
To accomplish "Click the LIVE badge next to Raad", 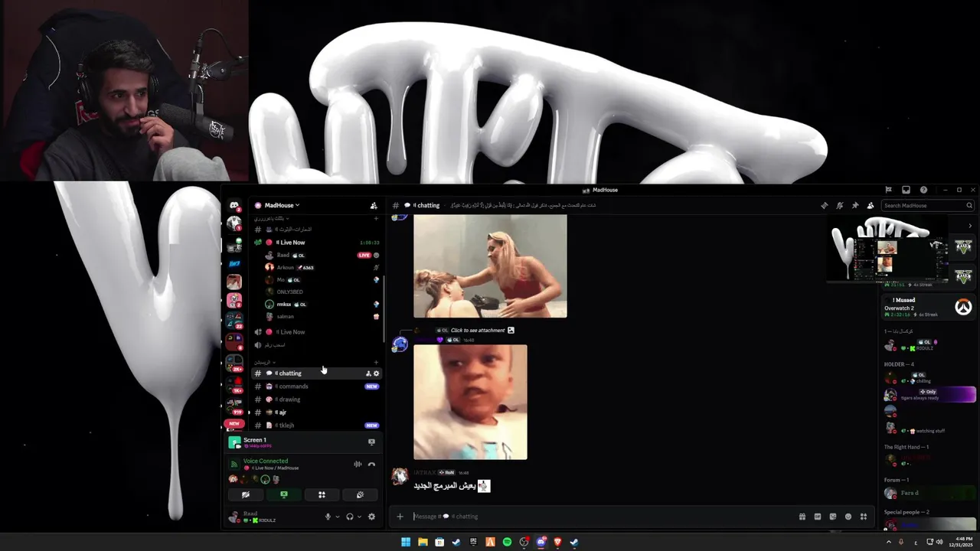I will coord(364,255).
